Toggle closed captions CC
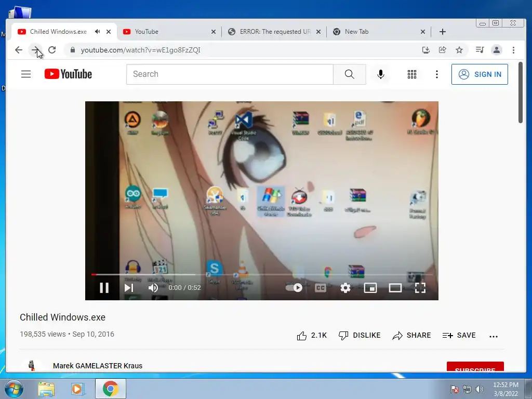 (320, 288)
